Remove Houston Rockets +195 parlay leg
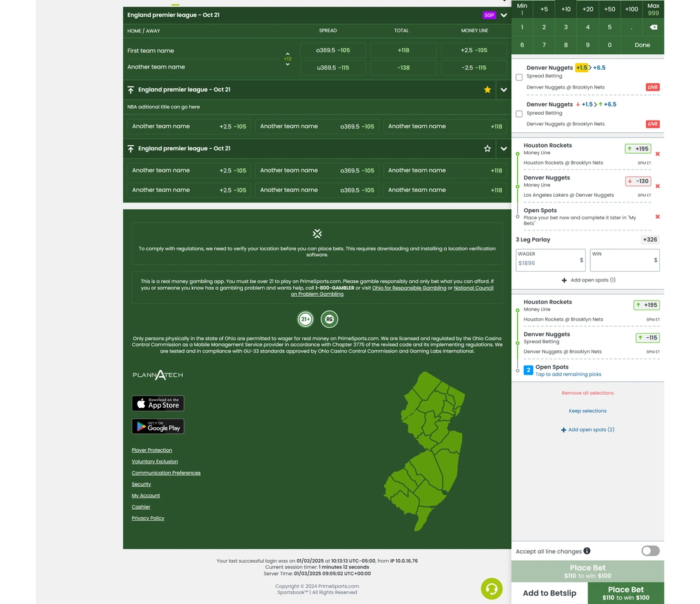Image resolution: width=700 pixels, height=604 pixels. (657, 154)
